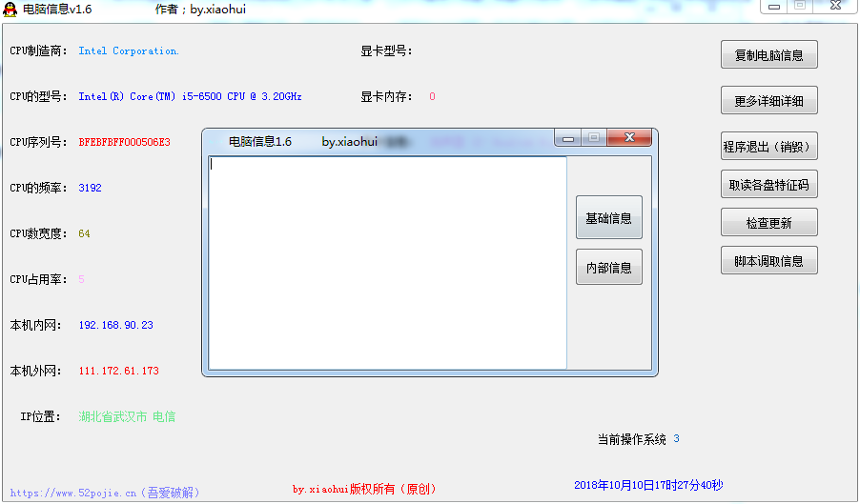The image size is (860, 504).
Task: Focus the empty text area in popup
Action: tap(387, 263)
